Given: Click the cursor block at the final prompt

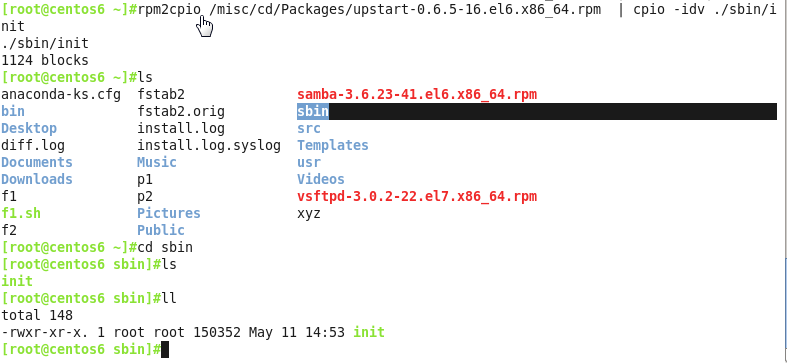Looking at the screenshot, I should point(165,349).
